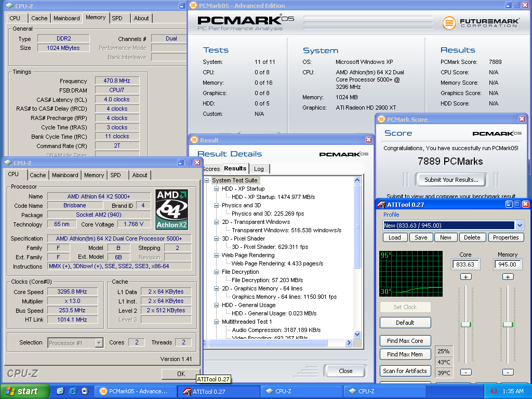Collapse File Decryption tree node

pyautogui.click(x=216, y=272)
